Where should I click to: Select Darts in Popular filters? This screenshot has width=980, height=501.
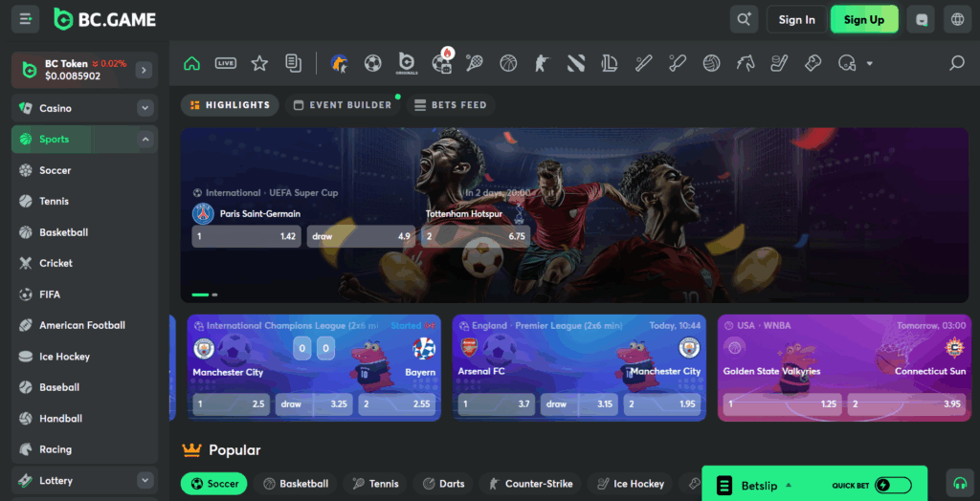click(443, 484)
